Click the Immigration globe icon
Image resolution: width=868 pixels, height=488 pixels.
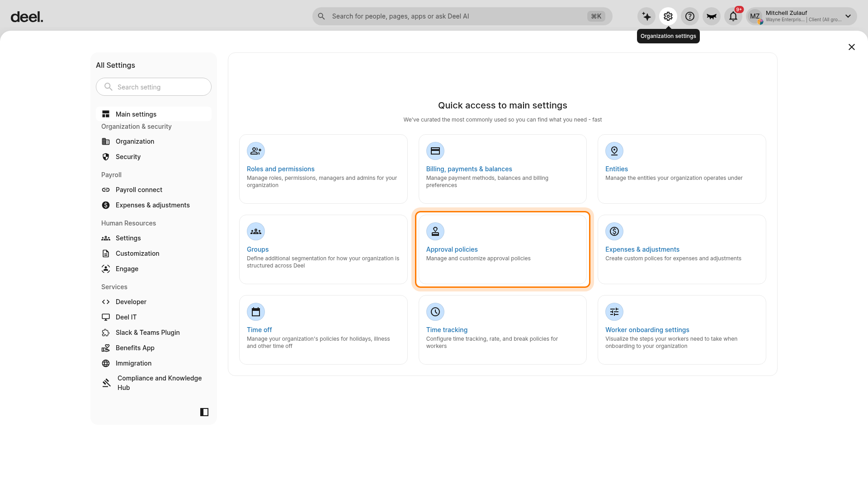click(x=106, y=363)
